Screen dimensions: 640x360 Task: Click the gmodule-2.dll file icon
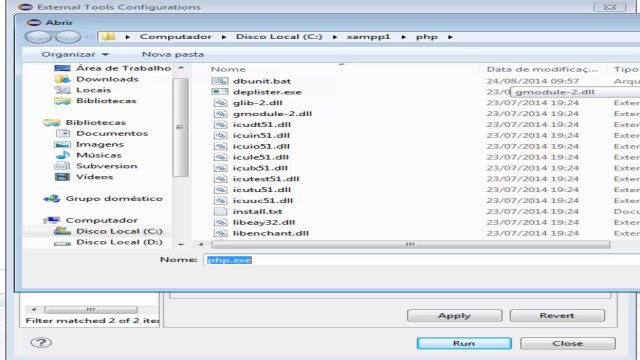220,113
